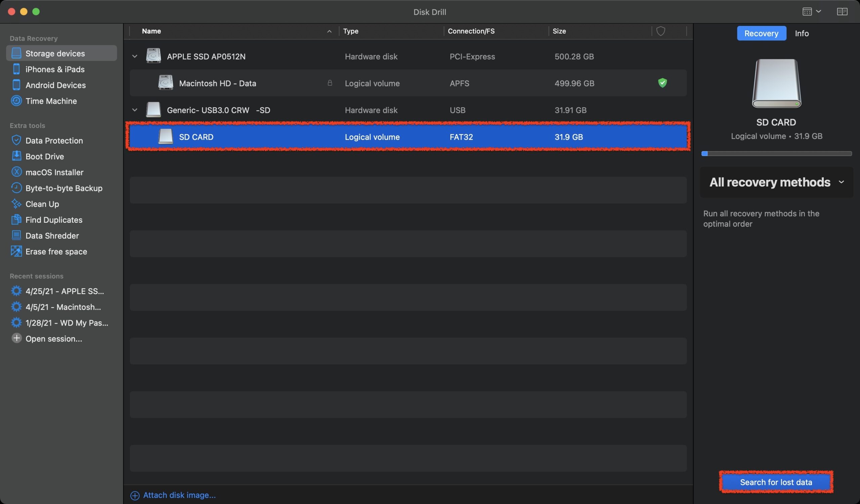
Task: Toggle the help book panel icon
Action: pos(842,12)
